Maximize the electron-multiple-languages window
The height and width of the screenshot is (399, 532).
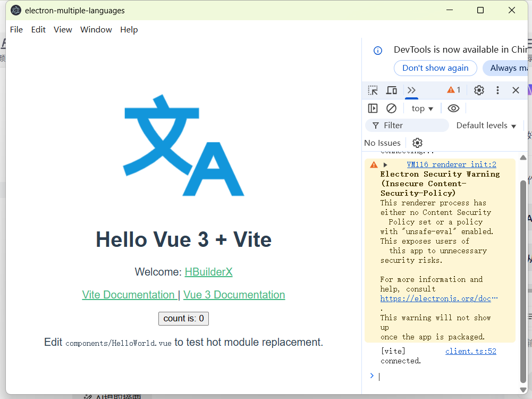[x=480, y=10]
